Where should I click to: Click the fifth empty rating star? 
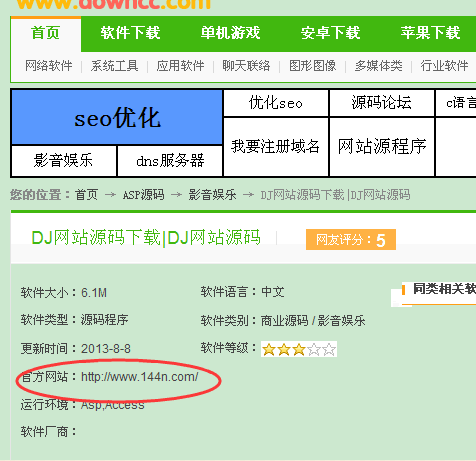[x=329, y=349]
